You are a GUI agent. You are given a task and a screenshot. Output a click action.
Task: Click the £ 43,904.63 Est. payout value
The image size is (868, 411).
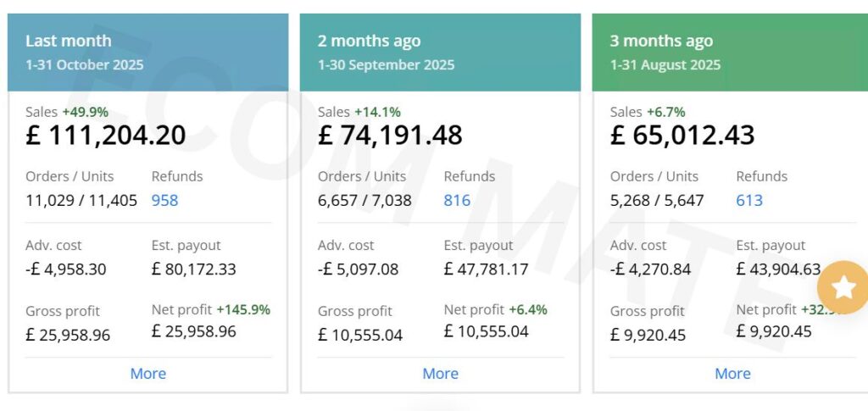coord(778,269)
